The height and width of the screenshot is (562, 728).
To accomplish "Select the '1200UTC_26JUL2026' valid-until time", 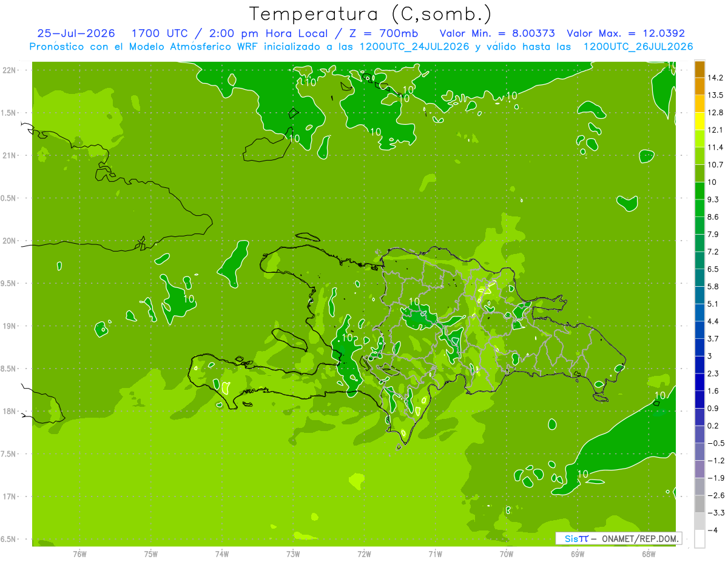I will pyautogui.click(x=638, y=47).
